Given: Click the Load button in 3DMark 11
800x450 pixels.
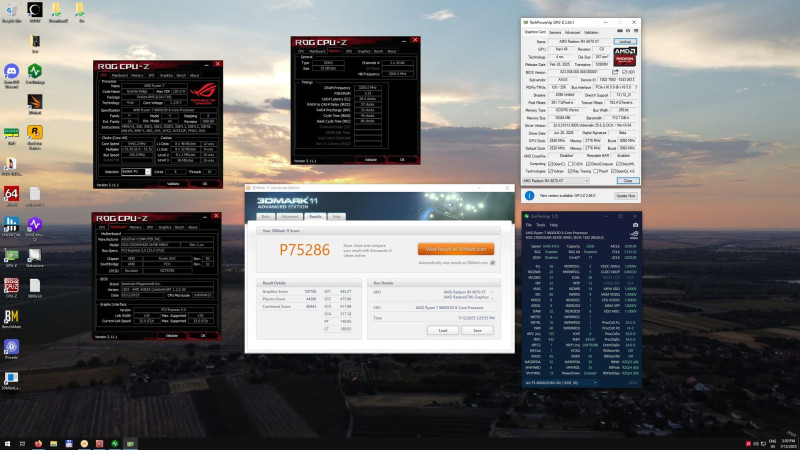Looking at the screenshot, I should coord(443,330).
